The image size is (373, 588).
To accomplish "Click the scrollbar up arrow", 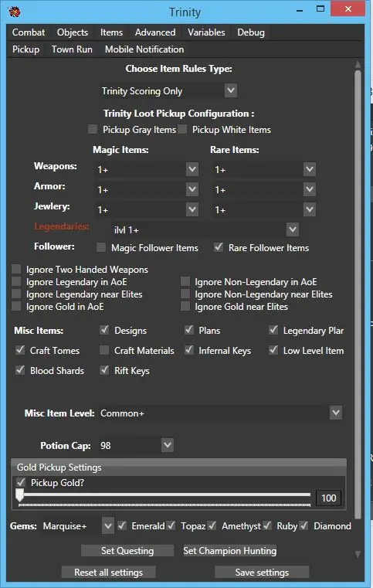I will coord(358,64).
